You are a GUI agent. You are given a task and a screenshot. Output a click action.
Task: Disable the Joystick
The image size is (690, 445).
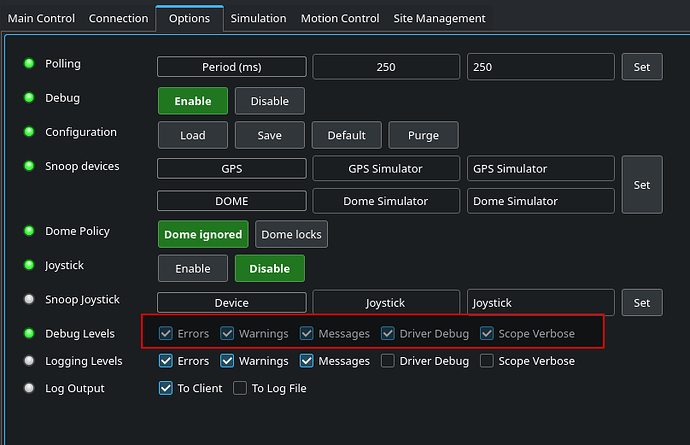(x=270, y=268)
